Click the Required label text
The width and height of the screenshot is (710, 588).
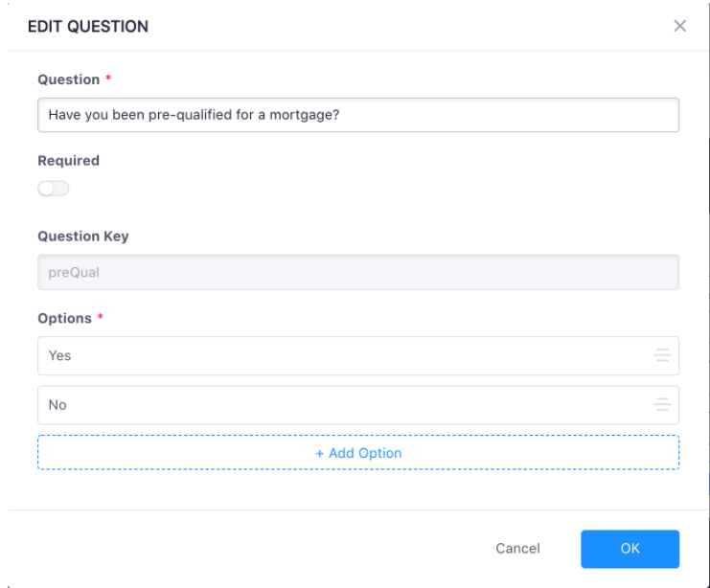[x=68, y=161]
